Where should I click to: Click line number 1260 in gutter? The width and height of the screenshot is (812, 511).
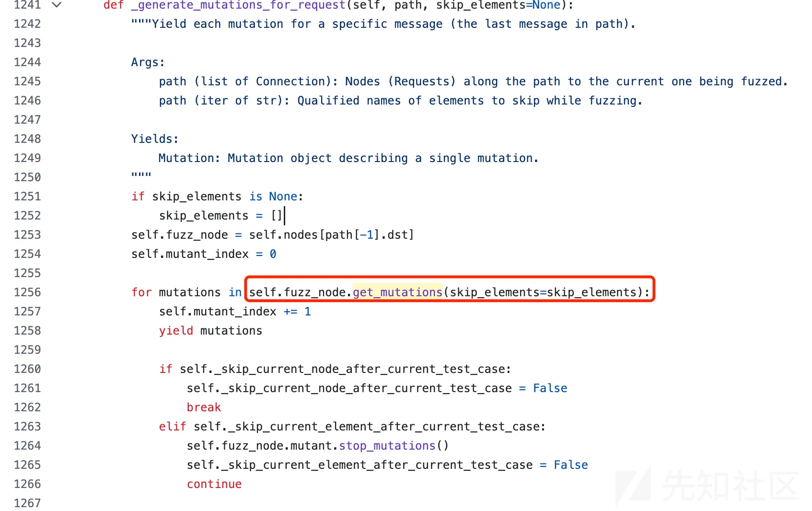tap(27, 369)
